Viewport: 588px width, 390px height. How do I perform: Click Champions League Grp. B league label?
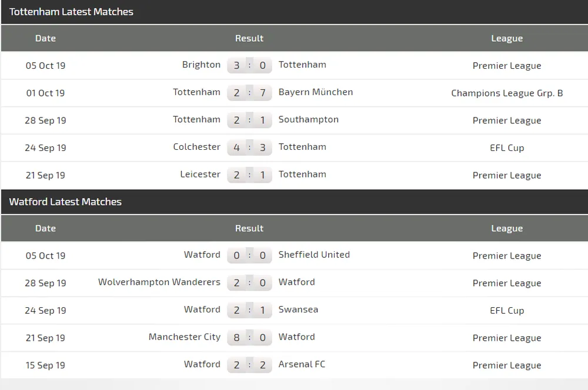tap(507, 93)
